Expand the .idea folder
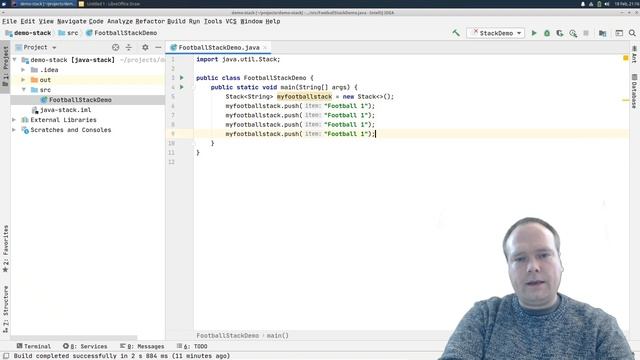Screen dimensions: 640x360 [23, 70]
